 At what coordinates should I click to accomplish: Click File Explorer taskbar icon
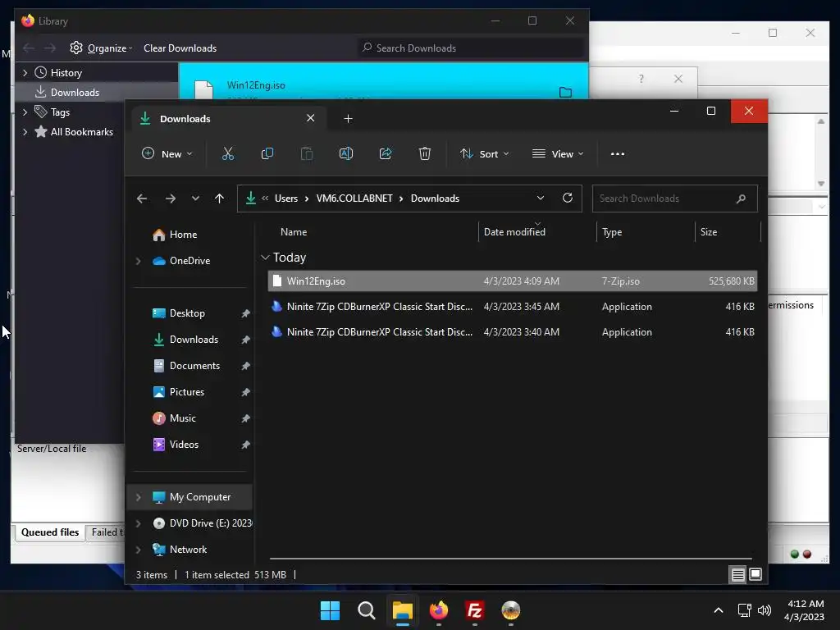point(402,610)
